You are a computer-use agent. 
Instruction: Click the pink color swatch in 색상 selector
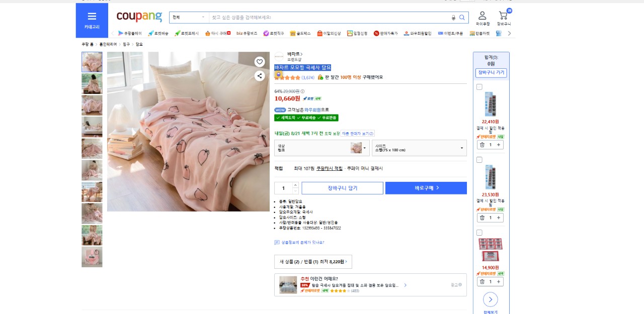pos(356,148)
